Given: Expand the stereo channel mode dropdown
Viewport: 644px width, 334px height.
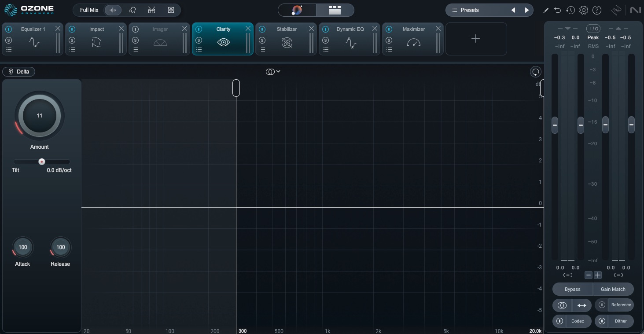Looking at the screenshot, I should pos(273,72).
